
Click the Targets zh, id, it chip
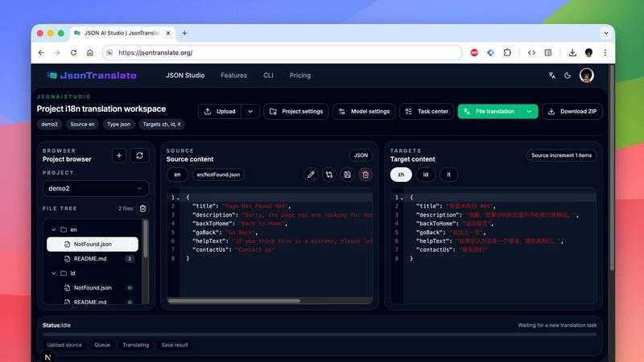click(162, 125)
